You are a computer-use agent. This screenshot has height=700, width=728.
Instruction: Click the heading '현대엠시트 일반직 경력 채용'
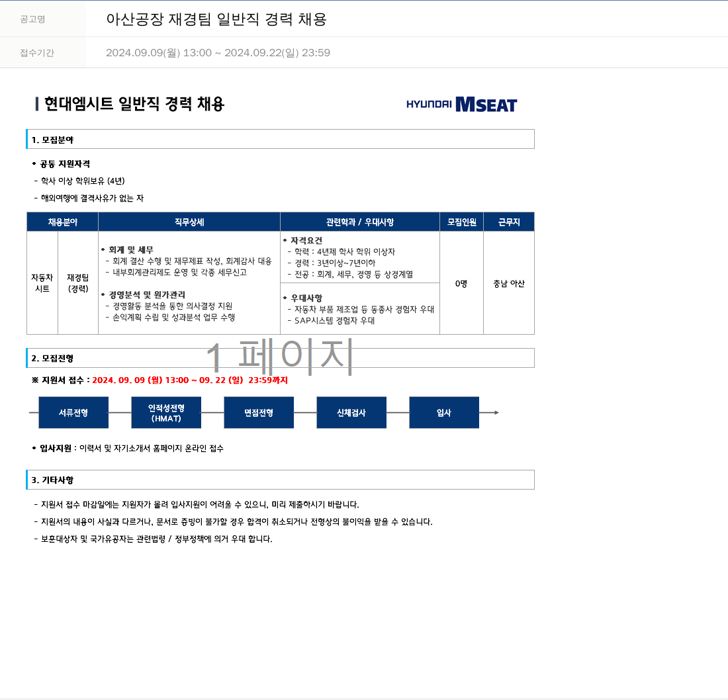click(x=134, y=103)
